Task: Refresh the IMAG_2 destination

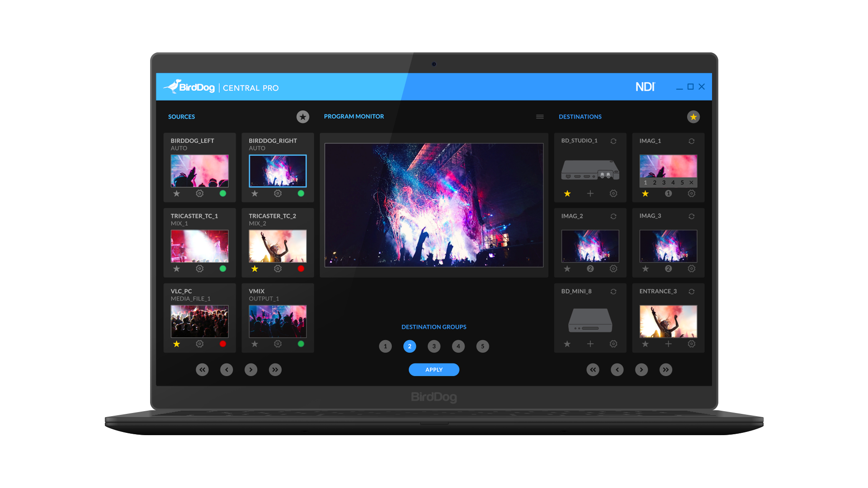Action: coord(613,216)
